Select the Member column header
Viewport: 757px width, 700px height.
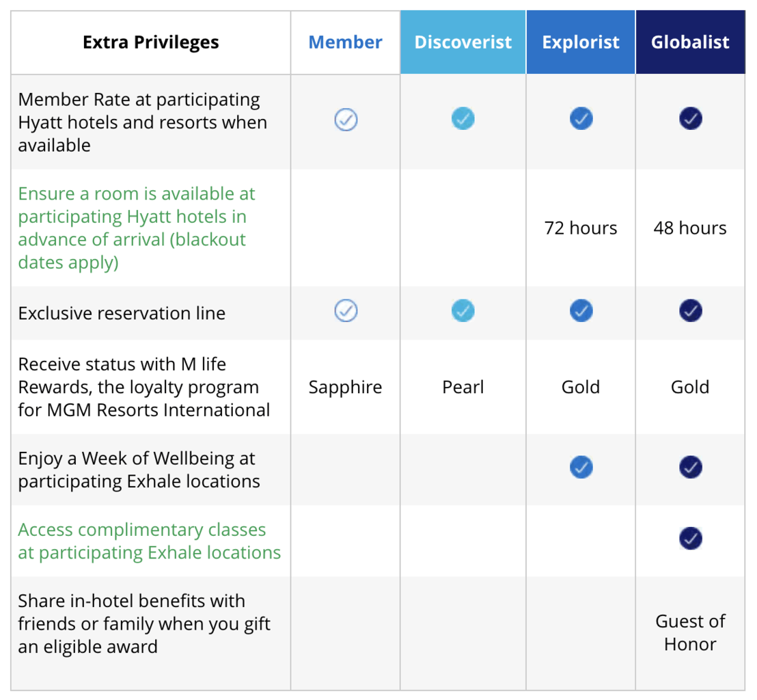345,42
